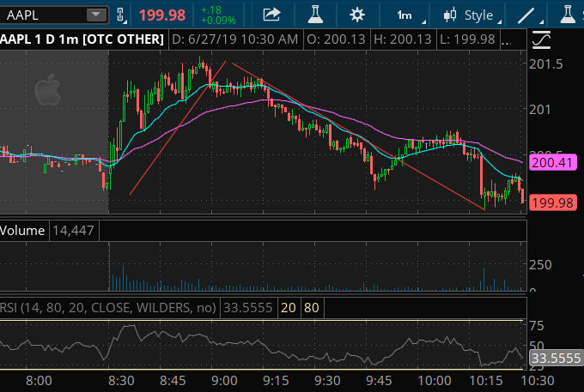Click the 10:00 time axis label
This screenshot has width=584, height=392.
435,381
